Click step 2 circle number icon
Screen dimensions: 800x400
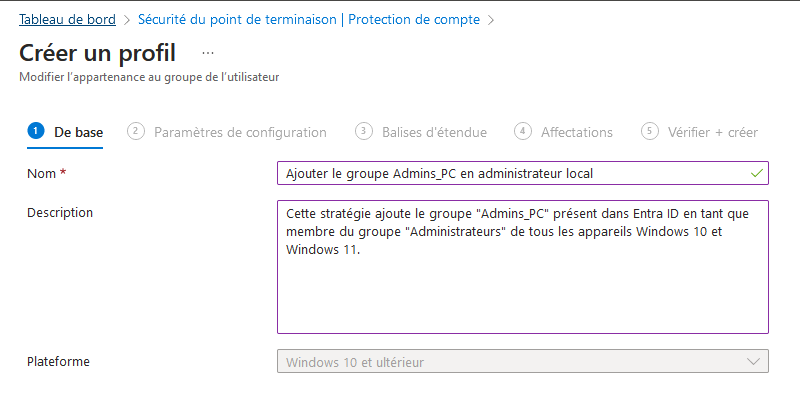[x=136, y=131]
